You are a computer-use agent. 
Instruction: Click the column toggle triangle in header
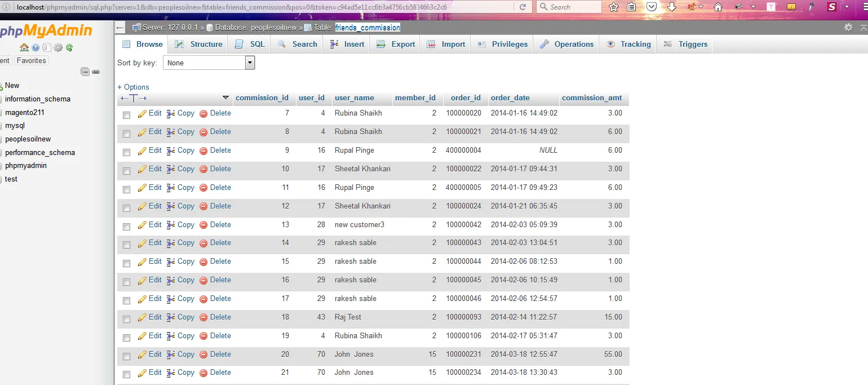[x=225, y=98]
